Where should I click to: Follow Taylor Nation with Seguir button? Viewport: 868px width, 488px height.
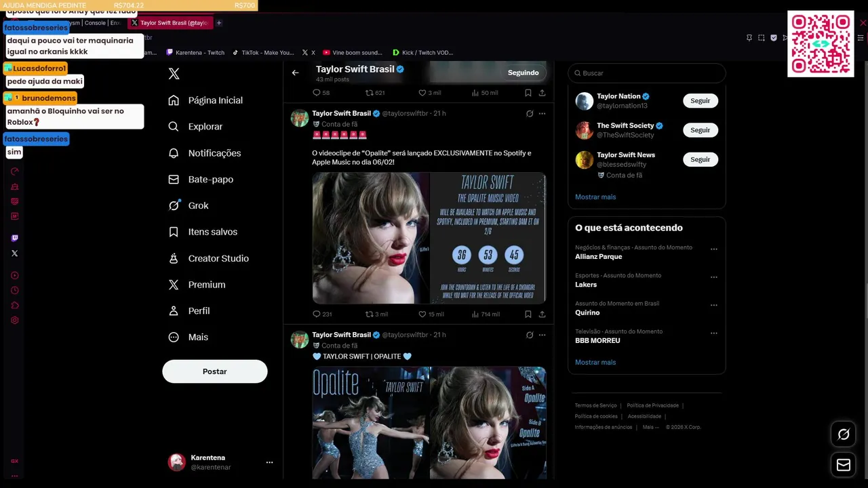click(701, 101)
